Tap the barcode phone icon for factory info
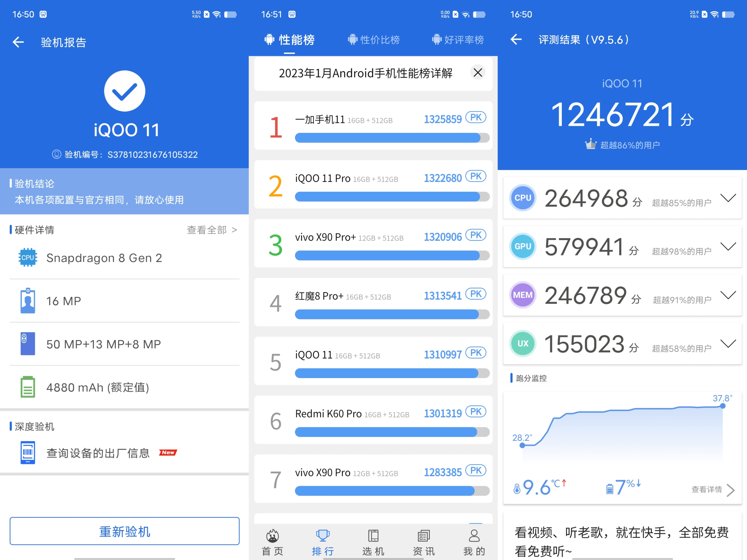 coord(28,452)
